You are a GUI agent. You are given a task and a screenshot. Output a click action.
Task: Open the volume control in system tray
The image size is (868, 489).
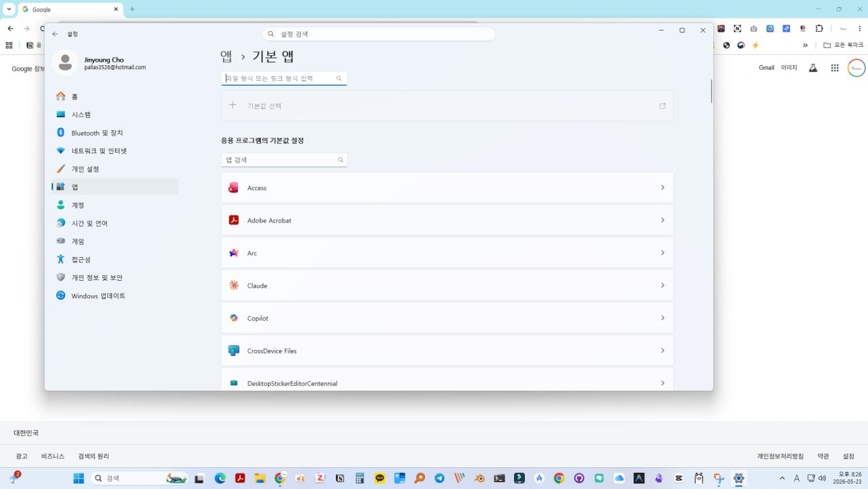tap(822, 478)
